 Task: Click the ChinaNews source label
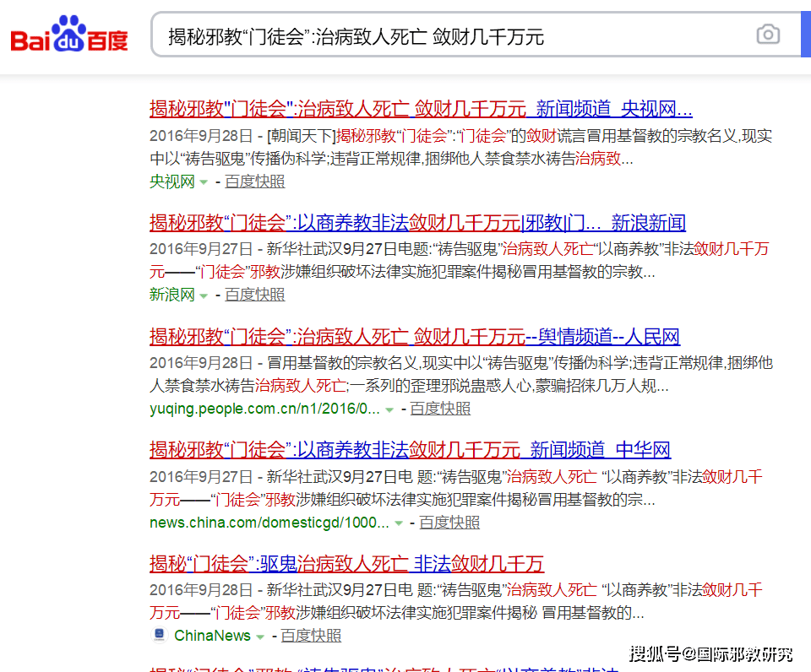[212, 636]
